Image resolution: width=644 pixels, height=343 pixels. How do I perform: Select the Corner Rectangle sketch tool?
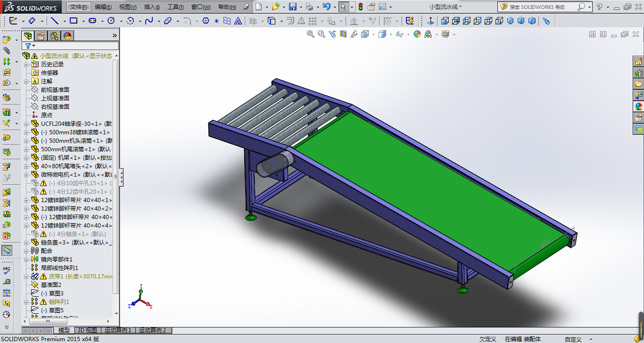74,21
